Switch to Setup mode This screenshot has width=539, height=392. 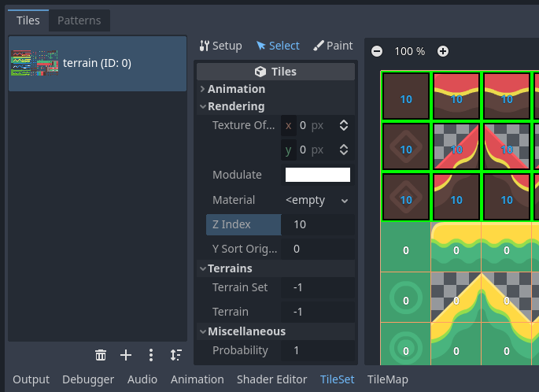coord(220,46)
